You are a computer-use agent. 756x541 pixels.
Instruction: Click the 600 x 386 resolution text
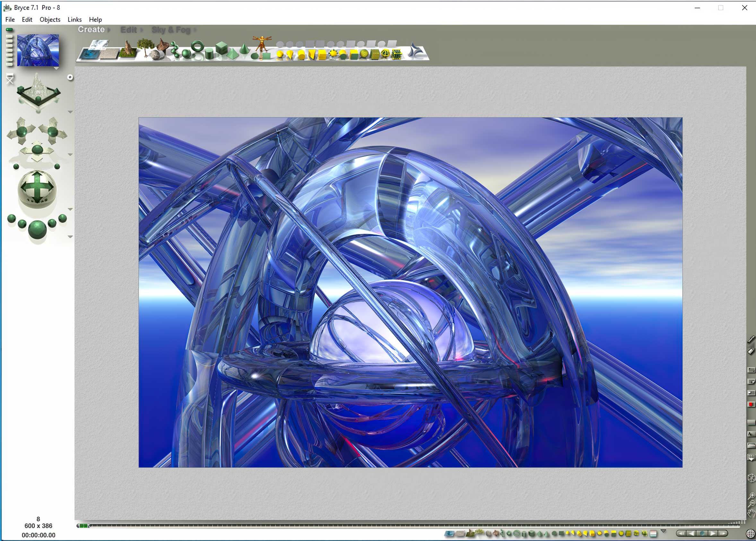pos(38,526)
